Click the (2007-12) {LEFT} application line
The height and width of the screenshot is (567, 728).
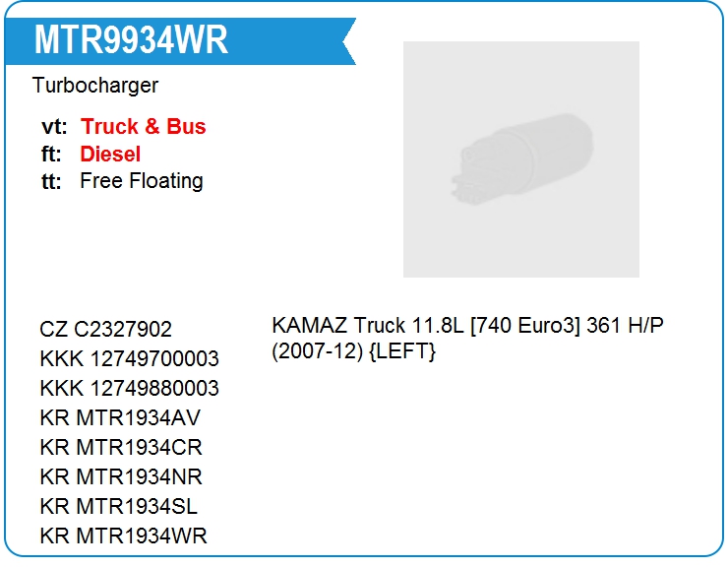354,350
